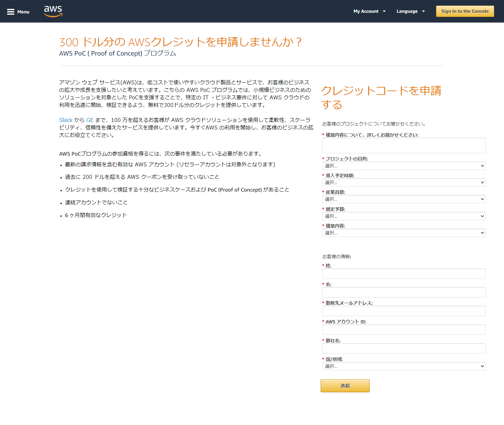Click the 姓 input field

(404, 274)
